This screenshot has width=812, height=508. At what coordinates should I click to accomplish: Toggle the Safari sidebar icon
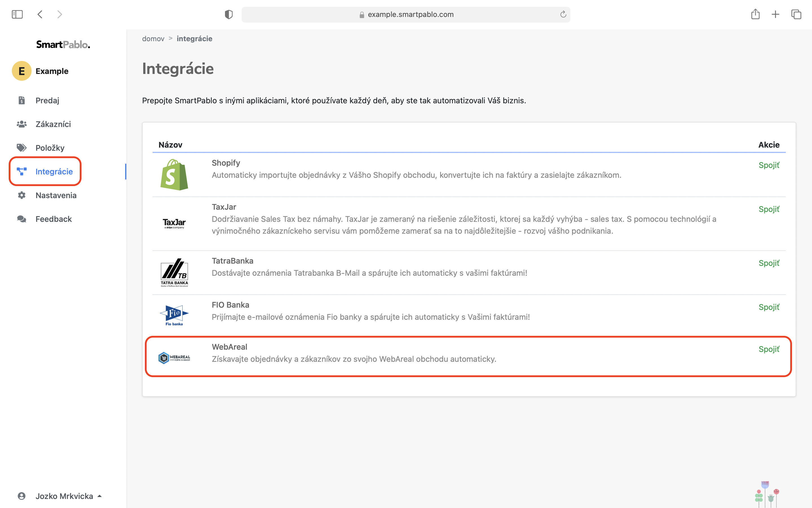click(x=17, y=14)
